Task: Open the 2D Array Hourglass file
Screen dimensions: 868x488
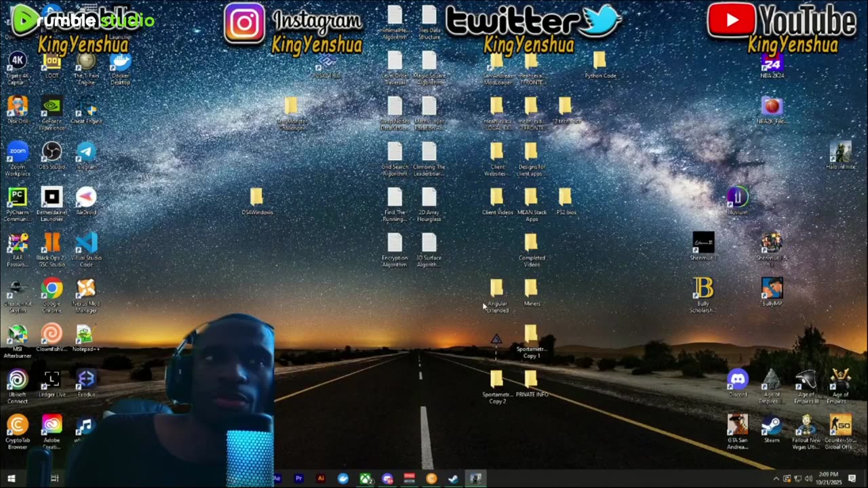Action: click(429, 205)
